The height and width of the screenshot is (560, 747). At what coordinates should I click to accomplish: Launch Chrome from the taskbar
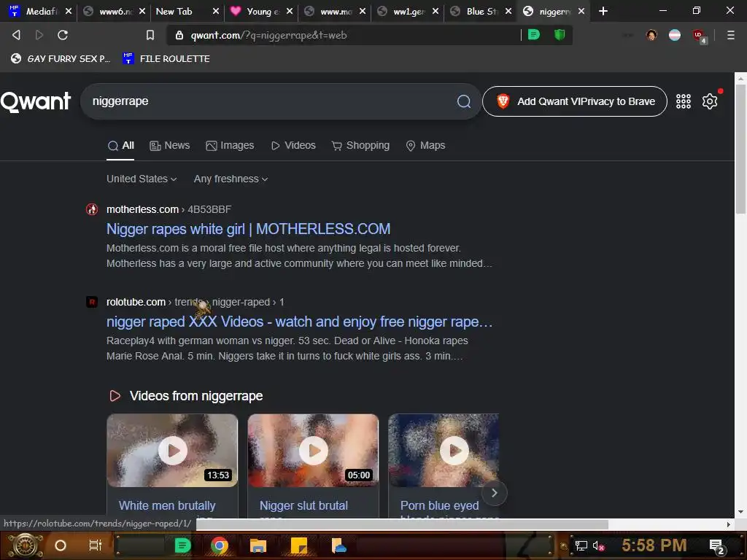tap(220, 545)
